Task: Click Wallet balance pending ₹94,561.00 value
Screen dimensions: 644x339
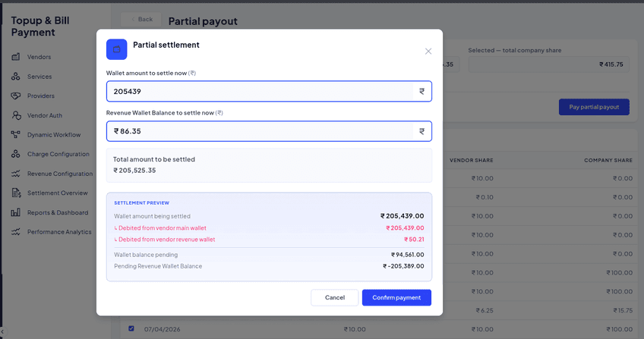Action: 407,255
